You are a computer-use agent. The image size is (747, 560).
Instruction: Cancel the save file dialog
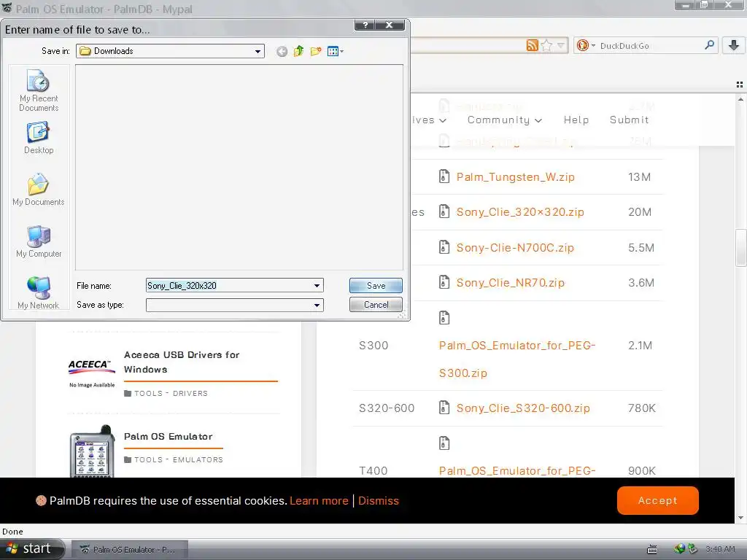click(376, 304)
